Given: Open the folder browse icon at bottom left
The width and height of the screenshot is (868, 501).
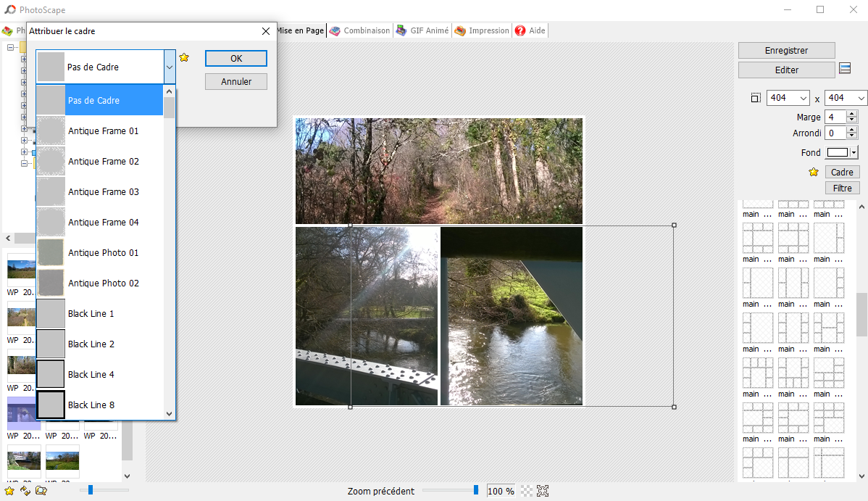Looking at the screenshot, I should (x=41, y=490).
